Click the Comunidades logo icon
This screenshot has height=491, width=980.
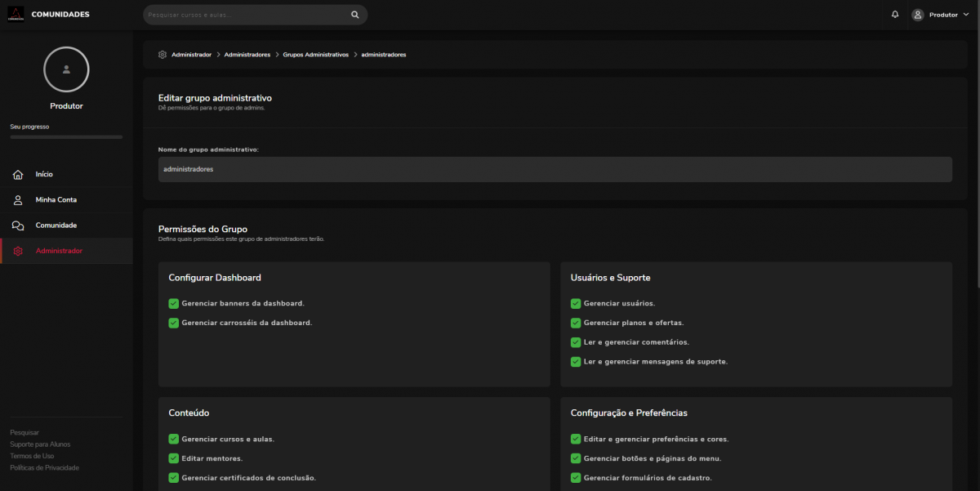coord(16,14)
